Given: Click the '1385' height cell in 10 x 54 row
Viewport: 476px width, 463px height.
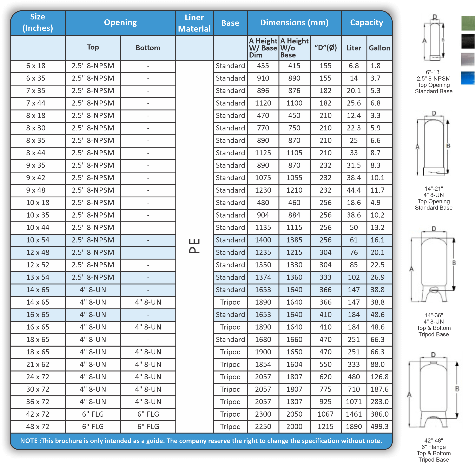Looking at the screenshot, I should pyautogui.click(x=294, y=240).
